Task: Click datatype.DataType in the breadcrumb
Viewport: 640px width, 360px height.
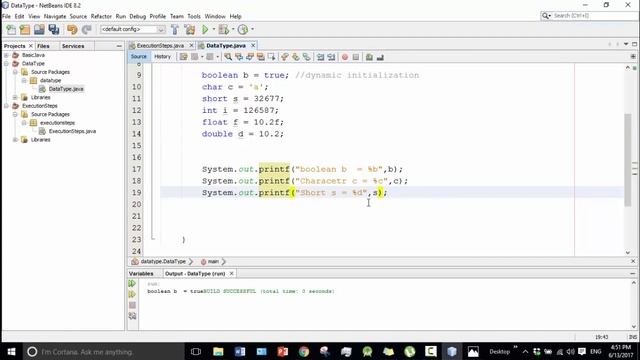Action: click(163, 262)
